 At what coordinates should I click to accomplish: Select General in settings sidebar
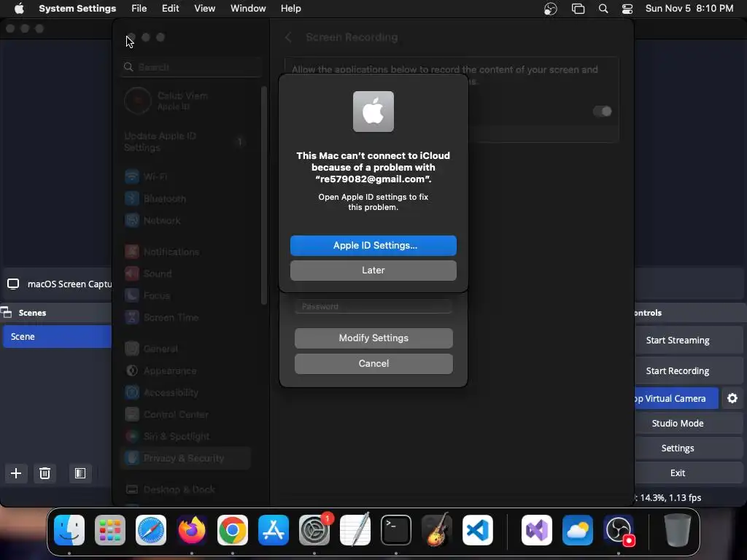tap(186, 349)
